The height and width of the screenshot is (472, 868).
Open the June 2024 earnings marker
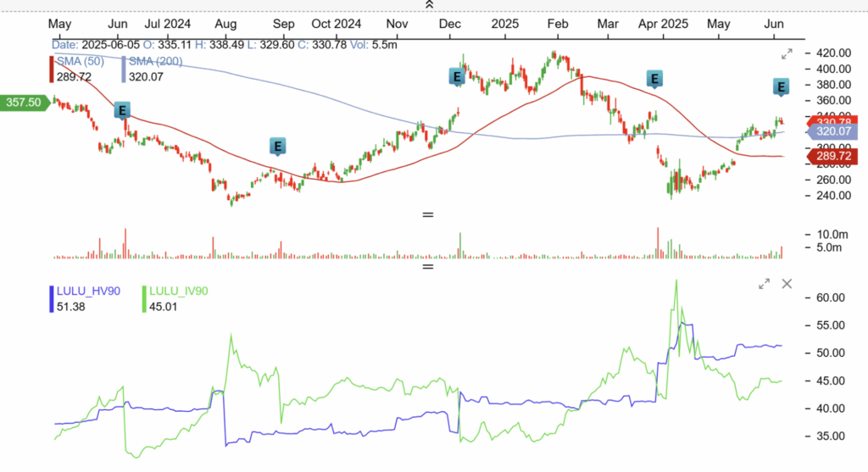click(x=122, y=111)
